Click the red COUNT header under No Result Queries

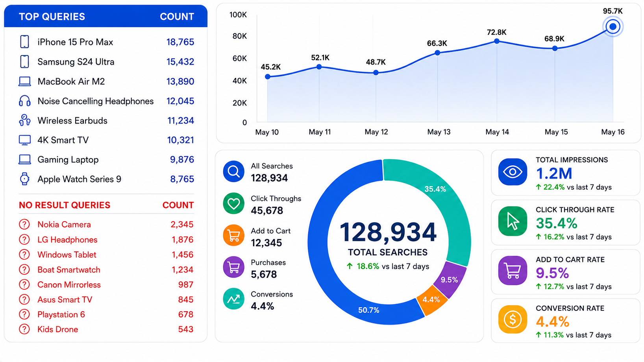[x=178, y=205]
